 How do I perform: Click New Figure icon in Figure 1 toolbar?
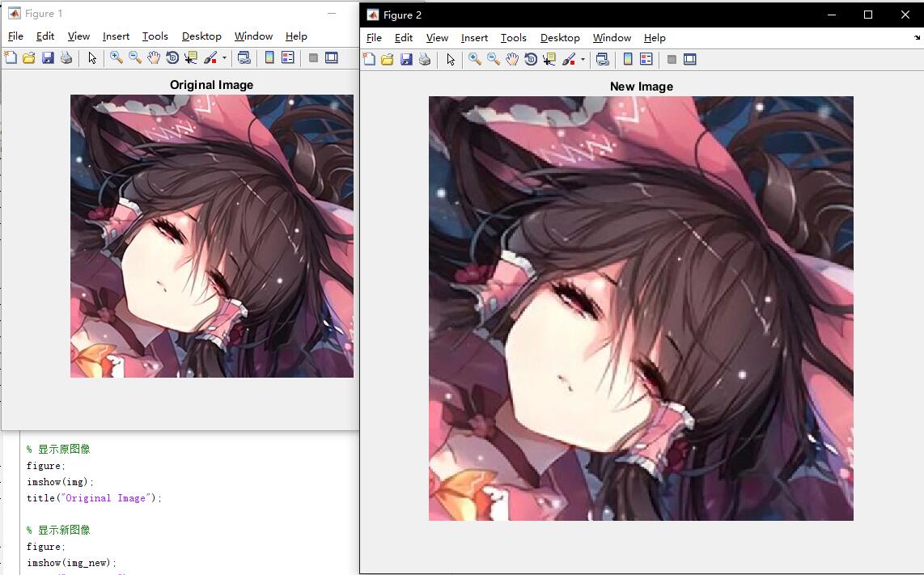[11, 57]
